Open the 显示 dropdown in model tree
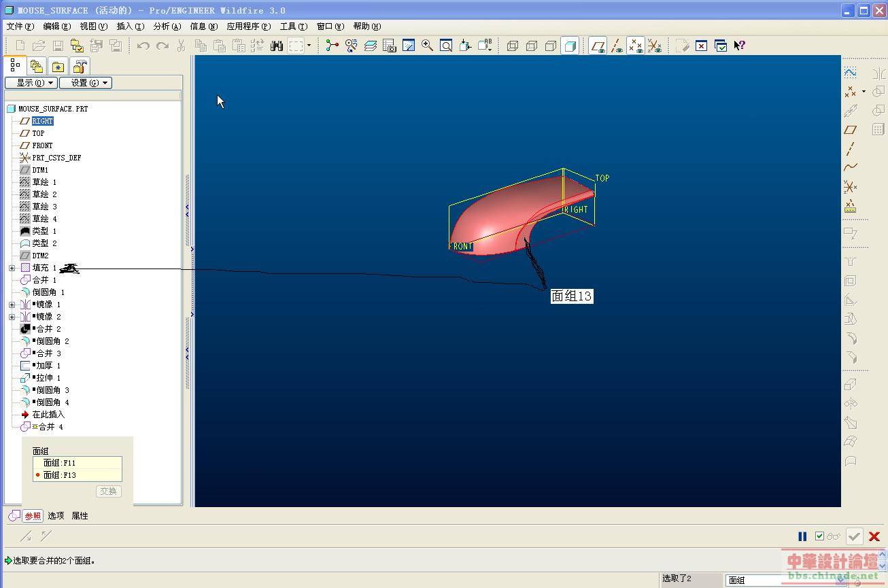Viewport: 888px width, 588px height. point(31,83)
